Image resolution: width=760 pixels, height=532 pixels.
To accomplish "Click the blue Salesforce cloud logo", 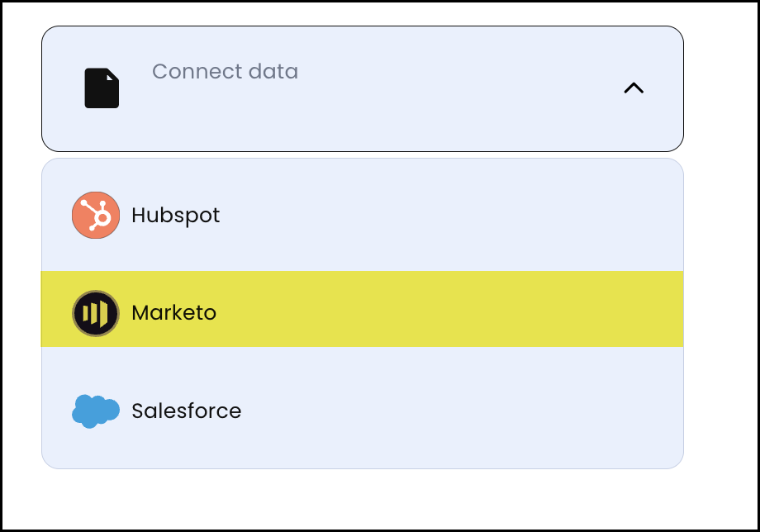I will 95,410.
